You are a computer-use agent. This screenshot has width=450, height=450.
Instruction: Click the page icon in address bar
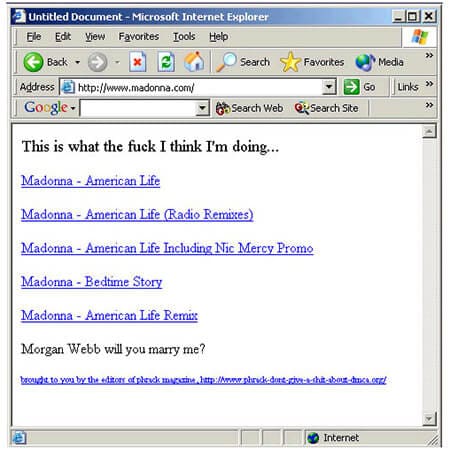[68, 87]
